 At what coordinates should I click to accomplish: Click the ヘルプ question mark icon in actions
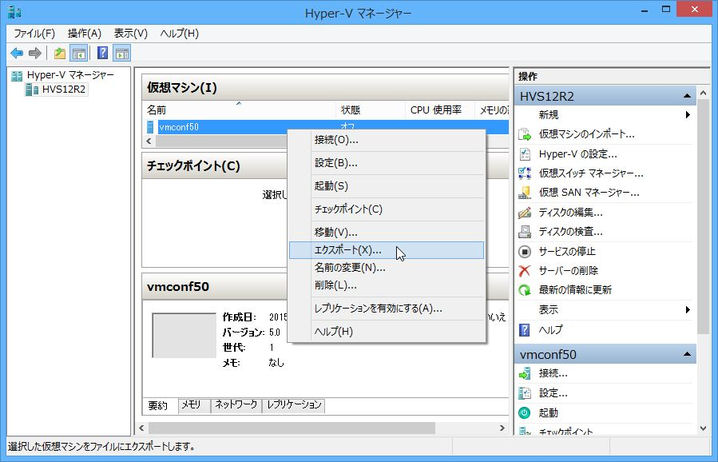(x=524, y=330)
